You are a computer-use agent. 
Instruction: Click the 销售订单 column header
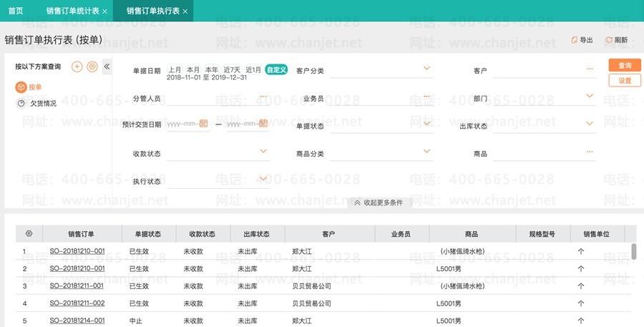click(82, 234)
